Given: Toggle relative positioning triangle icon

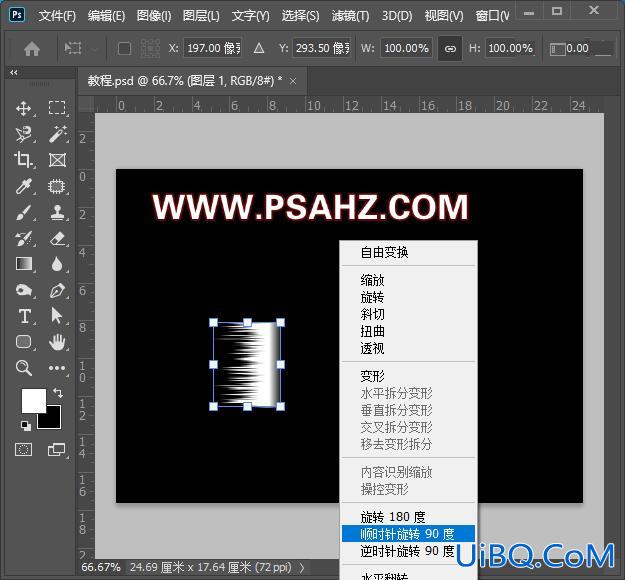Looking at the screenshot, I should point(259,49).
